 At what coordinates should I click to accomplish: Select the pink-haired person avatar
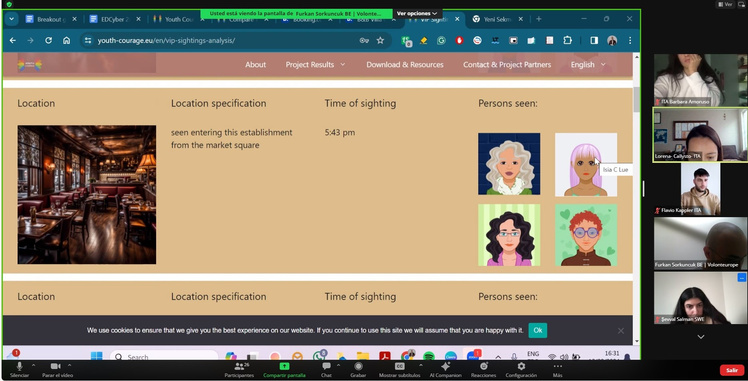(586, 165)
